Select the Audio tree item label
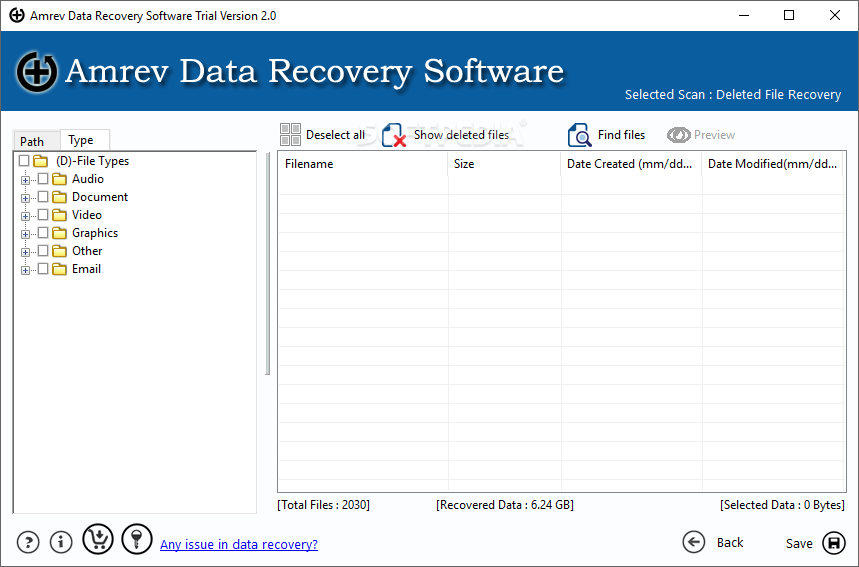The image size is (859, 567). [88, 179]
